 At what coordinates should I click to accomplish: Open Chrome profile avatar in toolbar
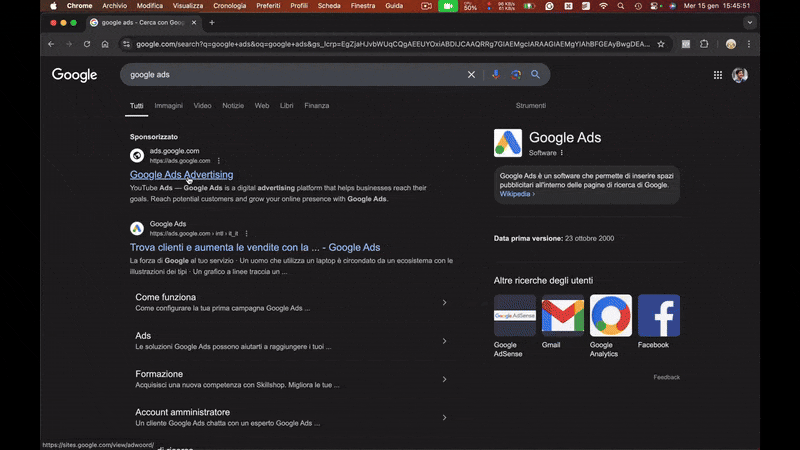click(x=731, y=44)
